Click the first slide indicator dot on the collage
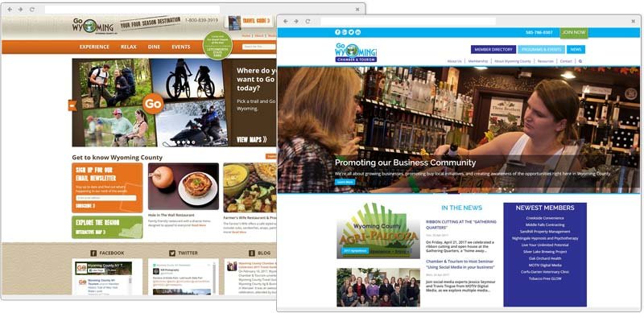 click(179, 142)
